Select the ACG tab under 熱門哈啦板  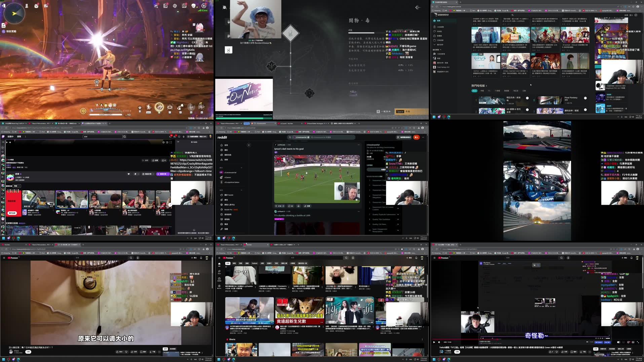click(x=474, y=91)
